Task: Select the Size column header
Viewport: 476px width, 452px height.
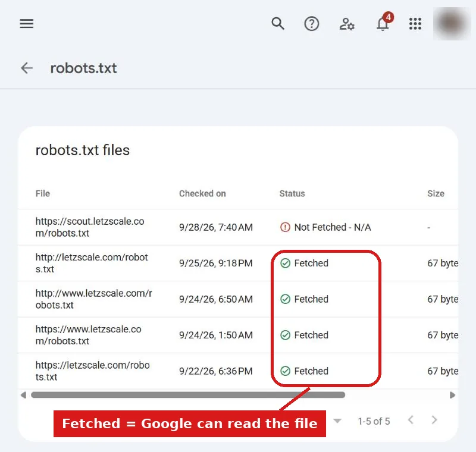Action: coord(436,193)
